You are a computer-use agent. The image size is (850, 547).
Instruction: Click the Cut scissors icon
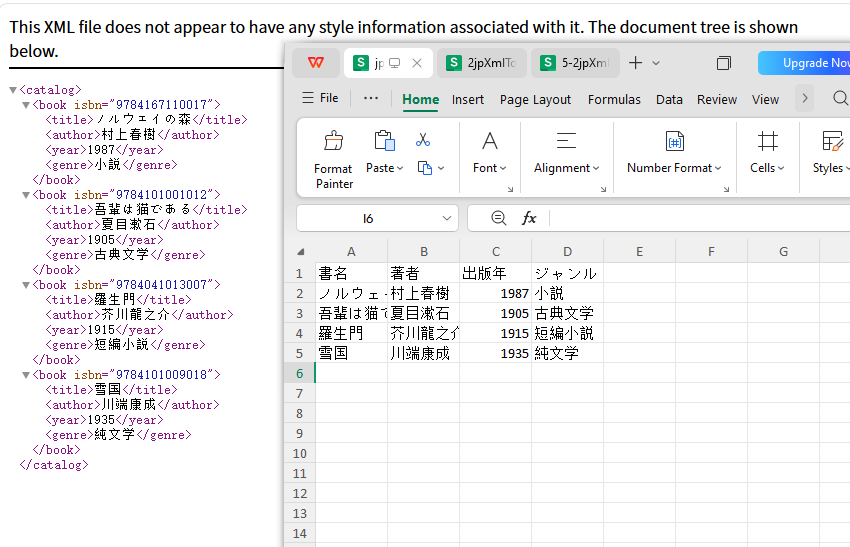click(423, 140)
